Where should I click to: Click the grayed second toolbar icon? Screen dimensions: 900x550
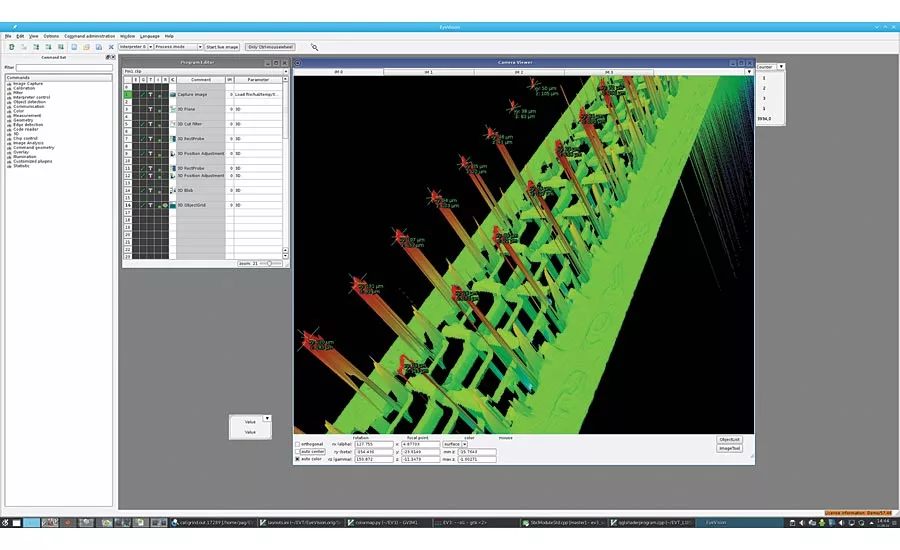click(24, 47)
